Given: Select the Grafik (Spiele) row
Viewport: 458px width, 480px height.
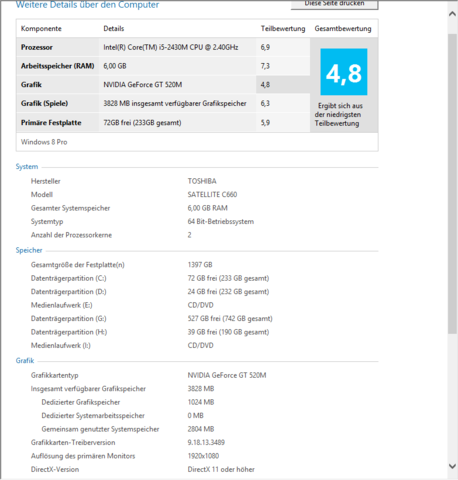Looking at the screenshot, I should click(x=163, y=104).
